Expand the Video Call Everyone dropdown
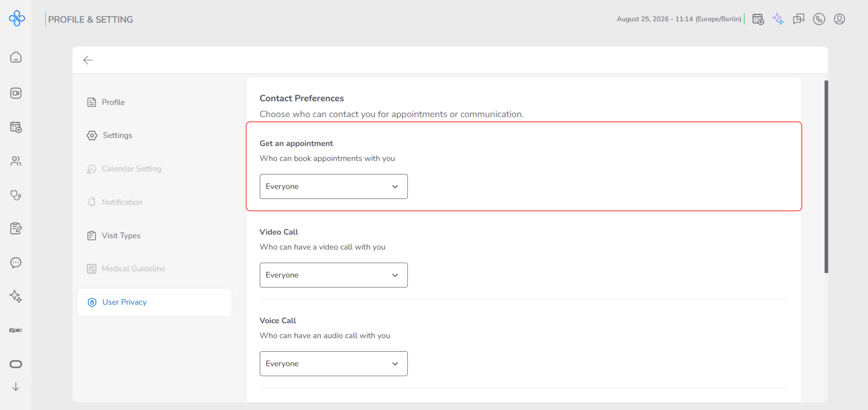Image resolution: width=868 pixels, height=410 pixels. (x=333, y=275)
